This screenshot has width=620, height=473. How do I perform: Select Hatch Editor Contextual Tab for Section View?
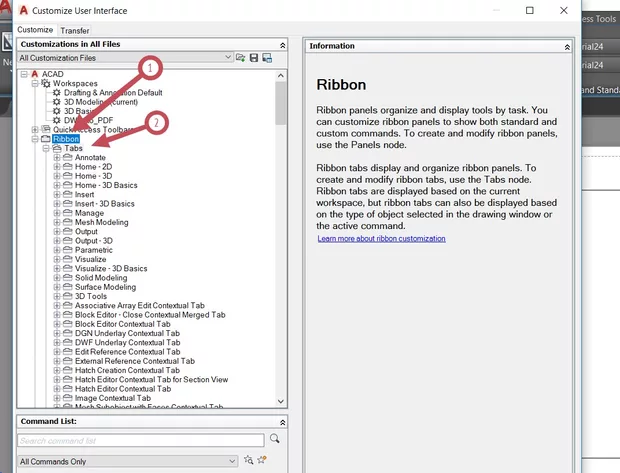151,380
